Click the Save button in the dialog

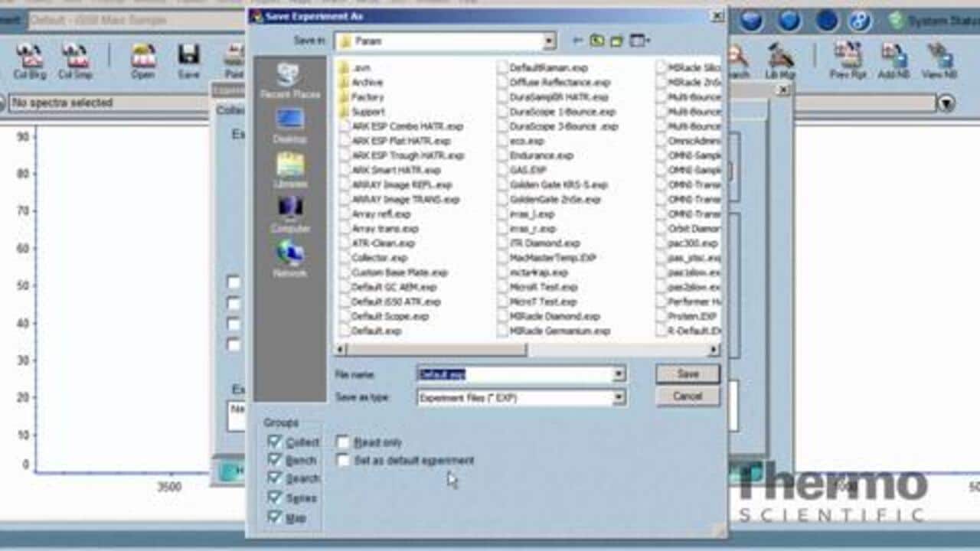(x=688, y=374)
